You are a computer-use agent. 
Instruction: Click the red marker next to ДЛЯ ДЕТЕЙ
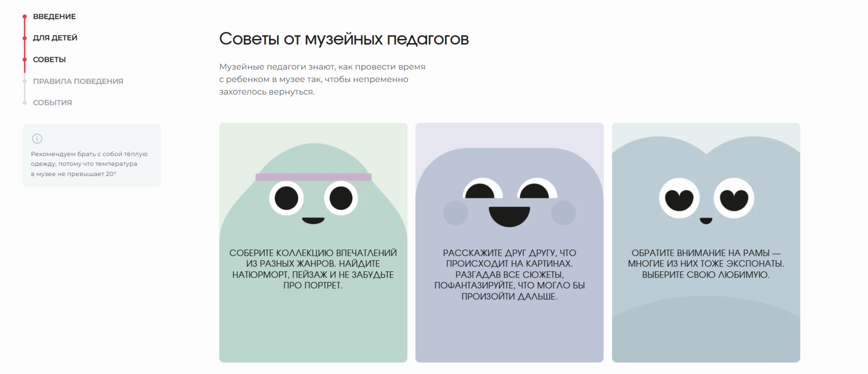tap(25, 38)
